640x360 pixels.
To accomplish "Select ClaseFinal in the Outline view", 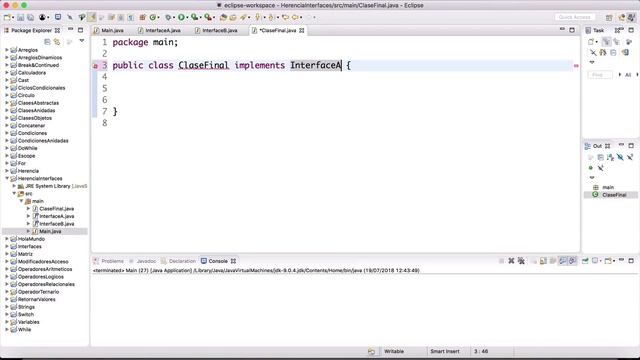I will [x=614, y=195].
